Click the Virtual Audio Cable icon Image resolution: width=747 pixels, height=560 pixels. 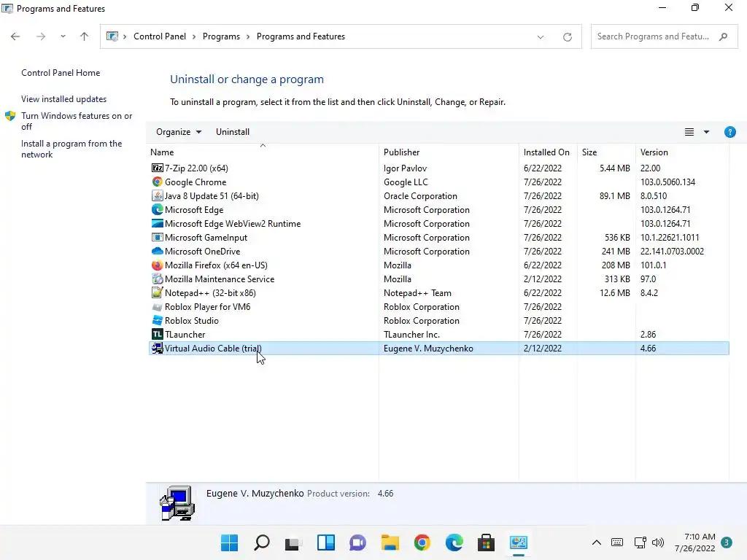coord(158,348)
